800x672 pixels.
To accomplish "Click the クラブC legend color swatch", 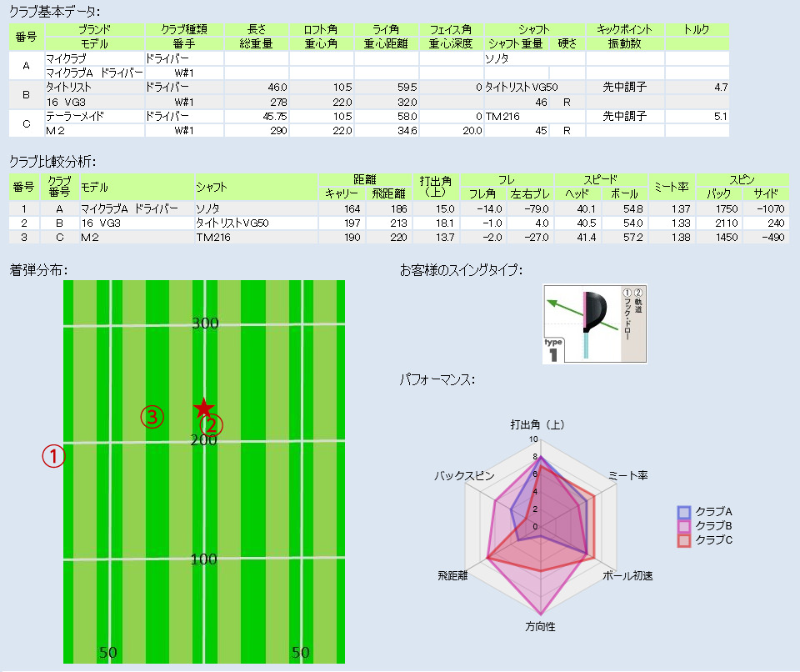I will coord(683,540).
